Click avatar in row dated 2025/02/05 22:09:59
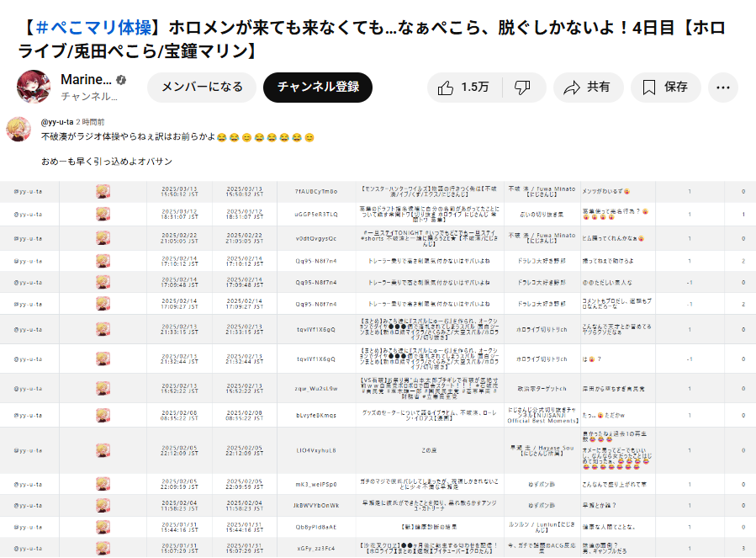The width and height of the screenshot is (756, 558). pyautogui.click(x=103, y=484)
